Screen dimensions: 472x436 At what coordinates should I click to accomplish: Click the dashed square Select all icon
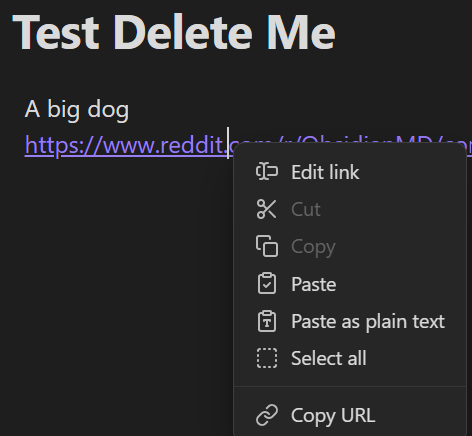267,358
